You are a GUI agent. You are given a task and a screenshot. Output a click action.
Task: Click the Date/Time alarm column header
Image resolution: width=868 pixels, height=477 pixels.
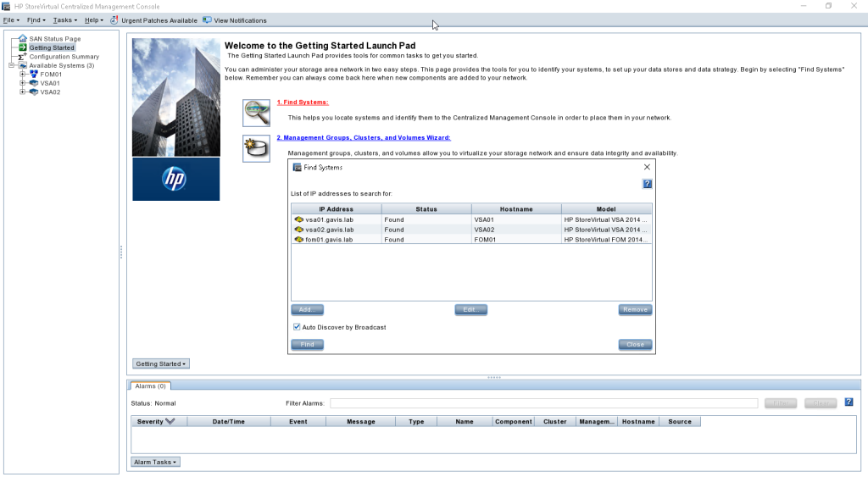tap(229, 422)
